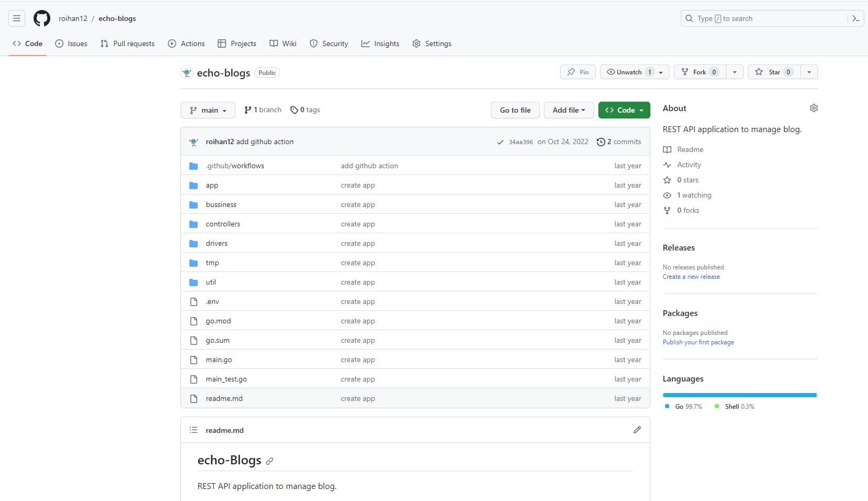
Task: Click the Create a new release link
Action: tap(691, 277)
